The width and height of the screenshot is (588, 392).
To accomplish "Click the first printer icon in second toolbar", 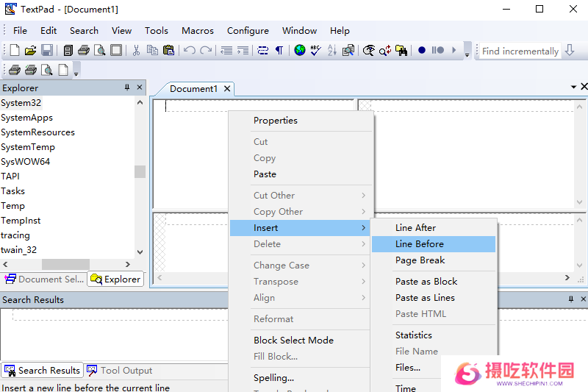I will point(15,70).
